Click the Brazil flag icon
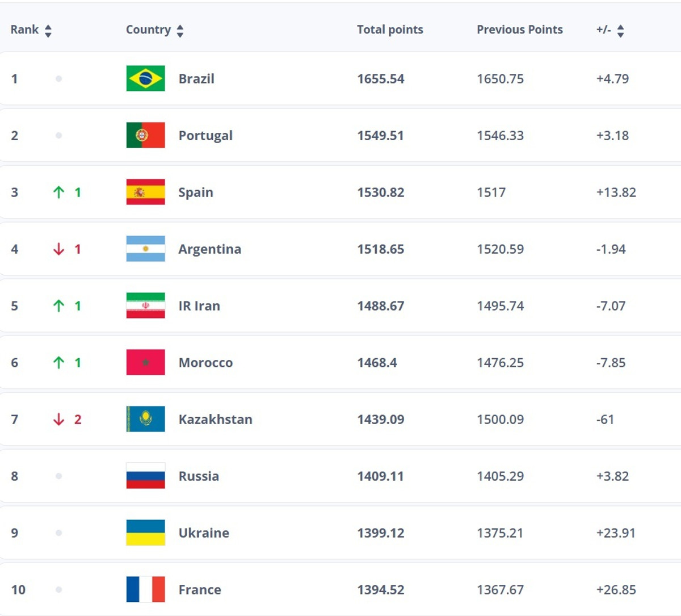Image resolution: width=681 pixels, height=616 pixels. click(145, 78)
